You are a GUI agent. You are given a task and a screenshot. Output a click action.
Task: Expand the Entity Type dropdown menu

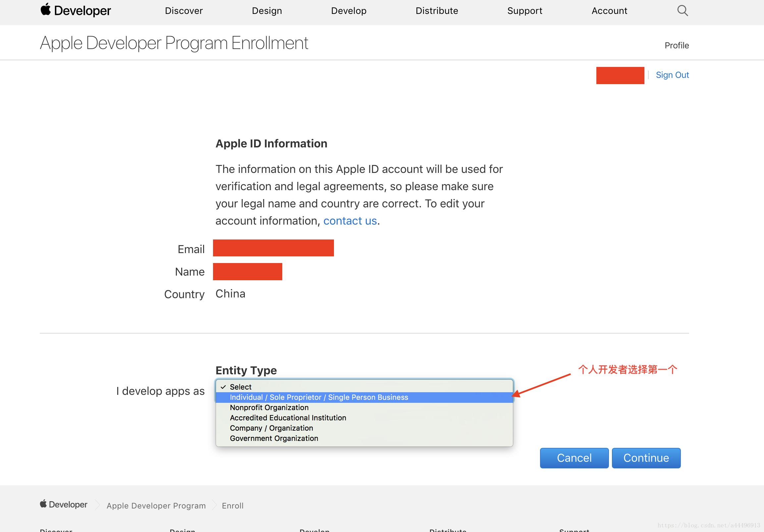pyautogui.click(x=364, y=386)
